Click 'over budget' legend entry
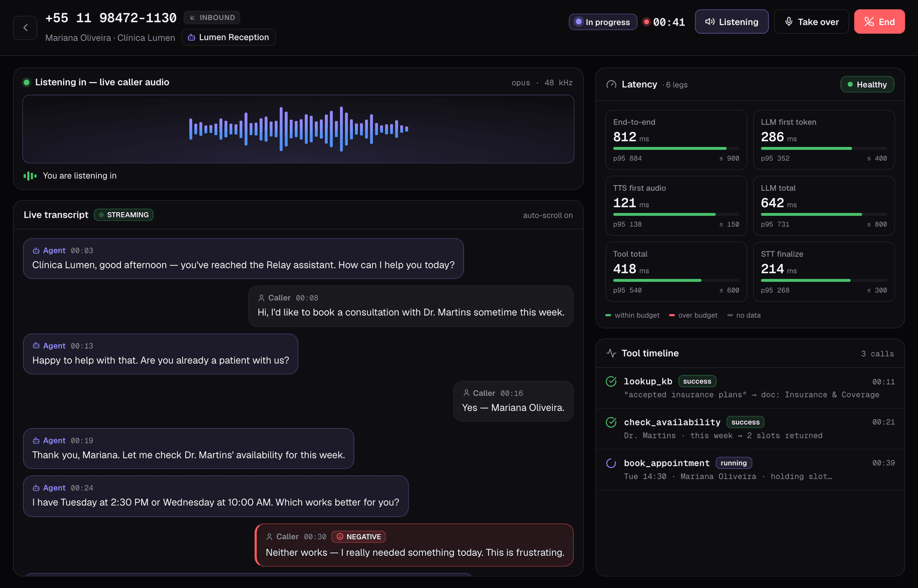918x588 pixels. click(693, 315)
